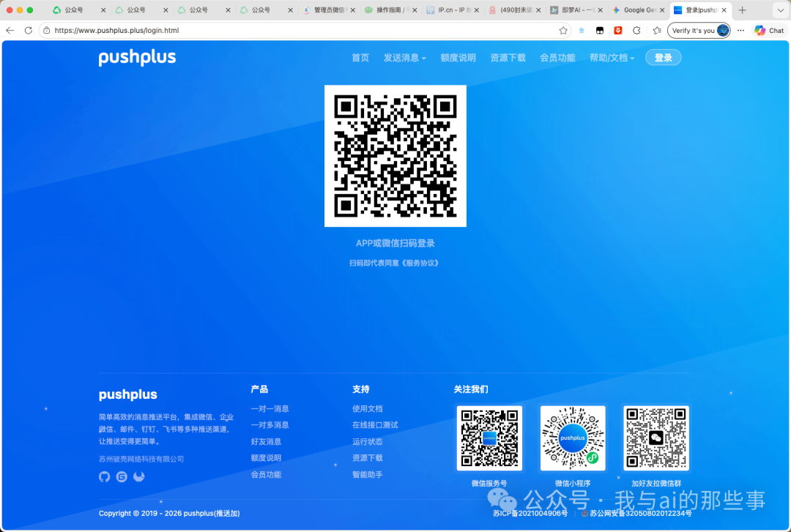Open a new tab with the plus icon
This screenshot has width=791, height=532.
742,10
